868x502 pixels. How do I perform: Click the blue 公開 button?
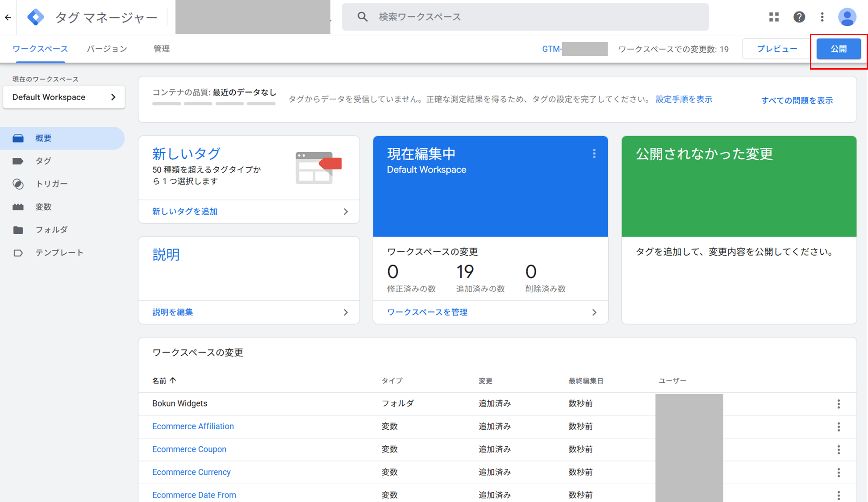coord(838,49)
